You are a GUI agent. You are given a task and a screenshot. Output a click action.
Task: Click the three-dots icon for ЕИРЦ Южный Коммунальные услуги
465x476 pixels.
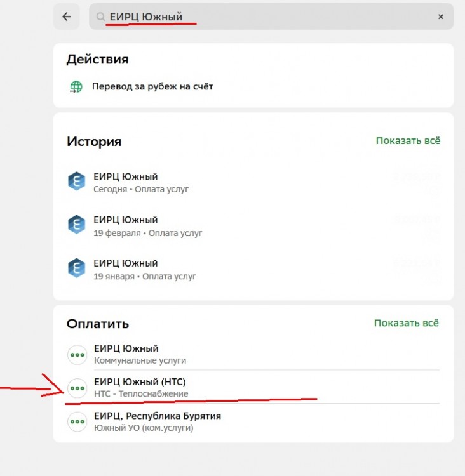(x=77, y=355)
